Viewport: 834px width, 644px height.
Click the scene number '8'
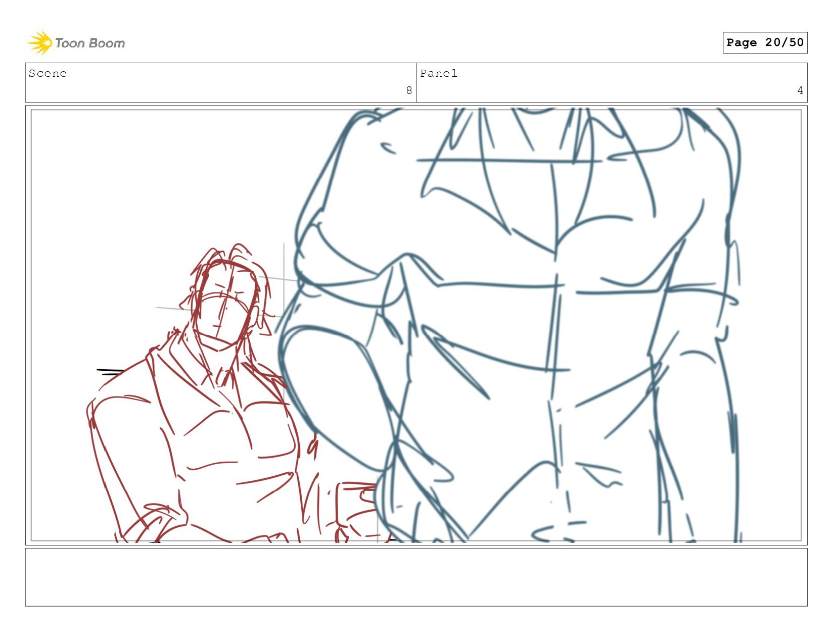coord(409,90)
